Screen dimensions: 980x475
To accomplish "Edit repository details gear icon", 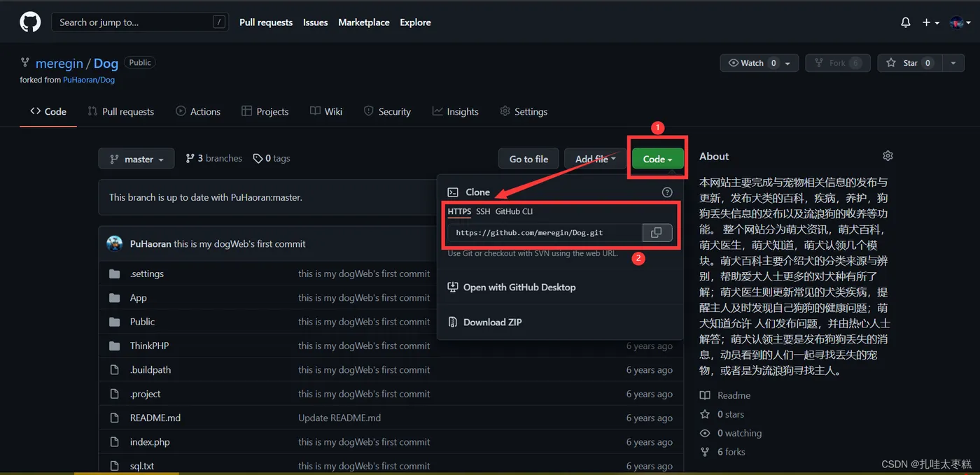I will coord(888,156).
